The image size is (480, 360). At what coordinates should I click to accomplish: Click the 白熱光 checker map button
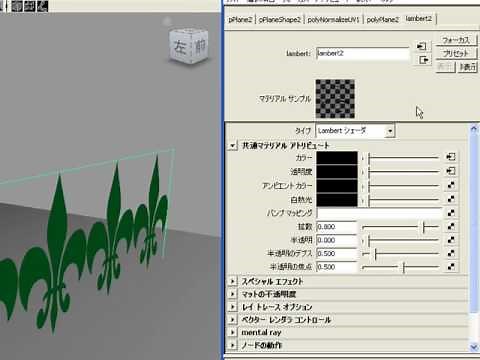click(x=451, y=199)
